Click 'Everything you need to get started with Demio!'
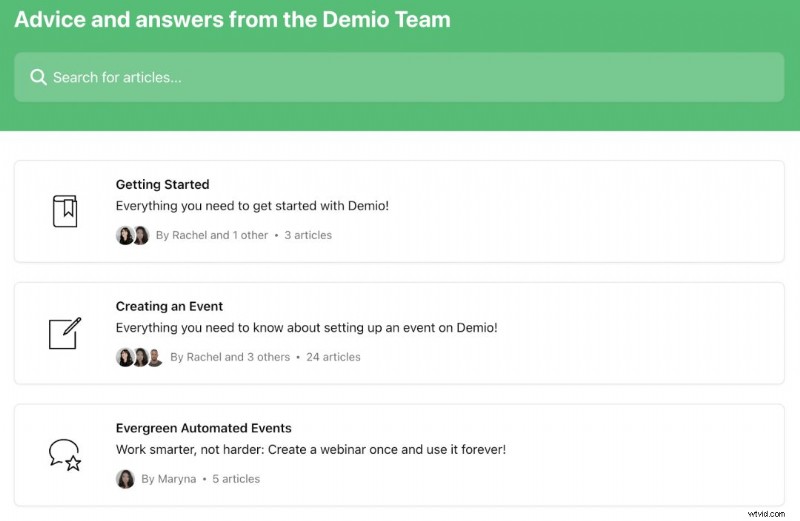 252,206
